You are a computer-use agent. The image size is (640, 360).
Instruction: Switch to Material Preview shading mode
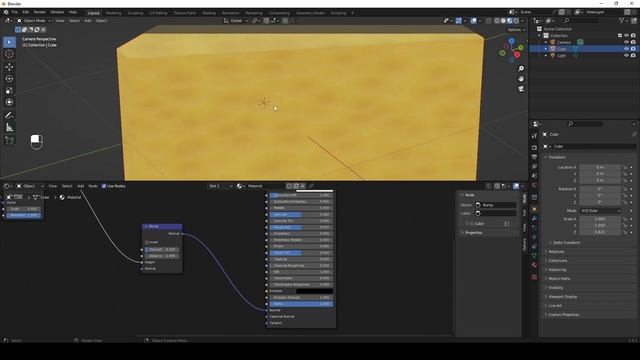point(509,20)
